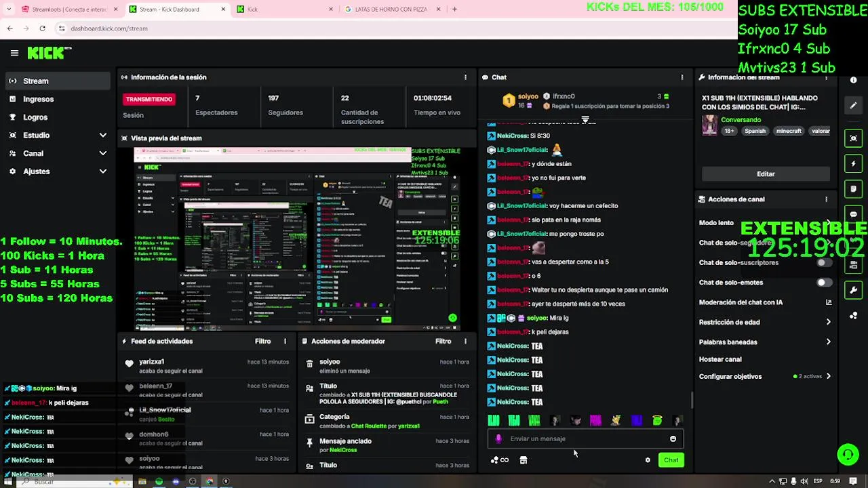Click the chat bubble icon in right sidebar

[854, 214]
